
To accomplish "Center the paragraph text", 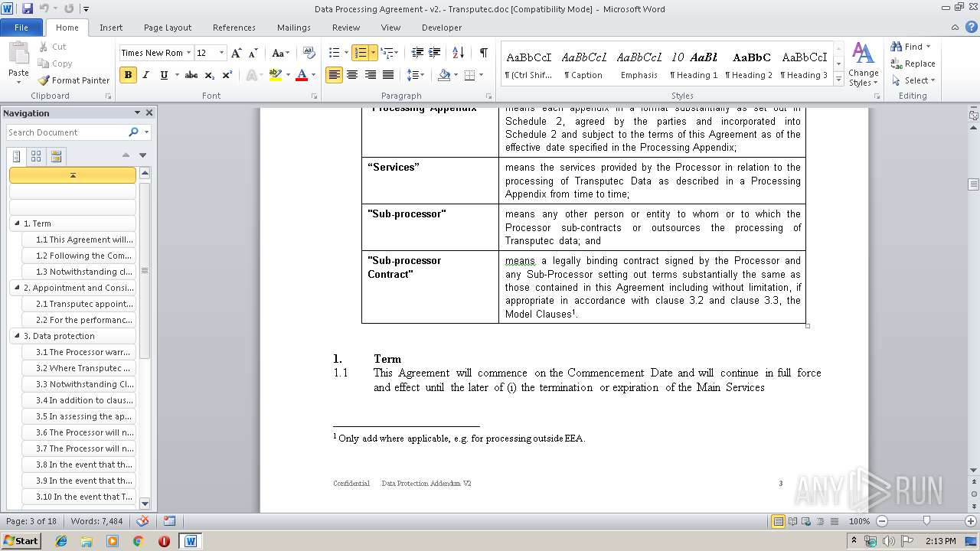I will coord(352,75).
